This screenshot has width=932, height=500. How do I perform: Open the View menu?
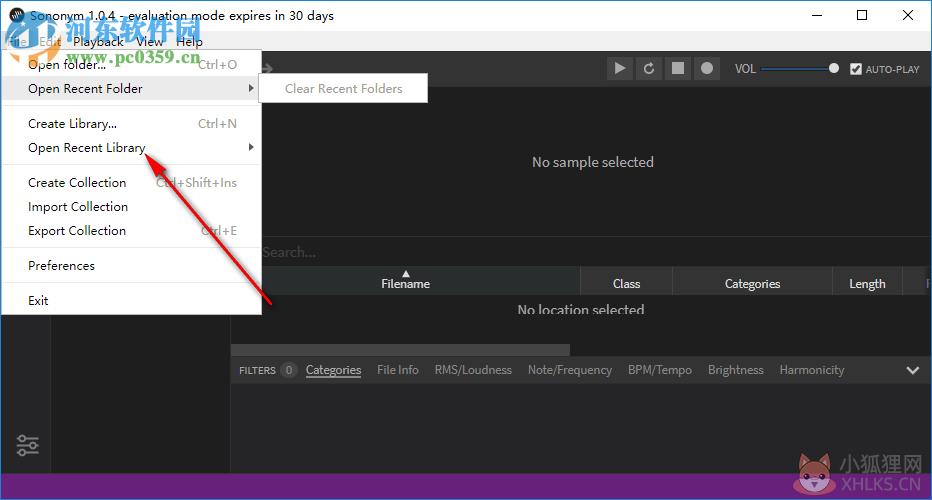click(x=149, y=42)
